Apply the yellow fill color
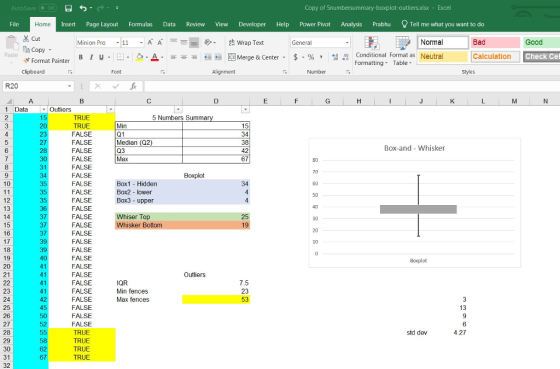Image resolution: width=560 pixels, height=369 pixels. tap(139, 57)
